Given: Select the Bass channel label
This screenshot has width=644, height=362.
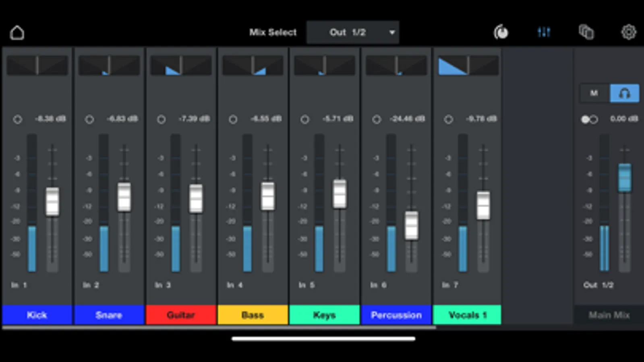Looking at the screenshot, I should pyautogui.click(x=253, y=315).
